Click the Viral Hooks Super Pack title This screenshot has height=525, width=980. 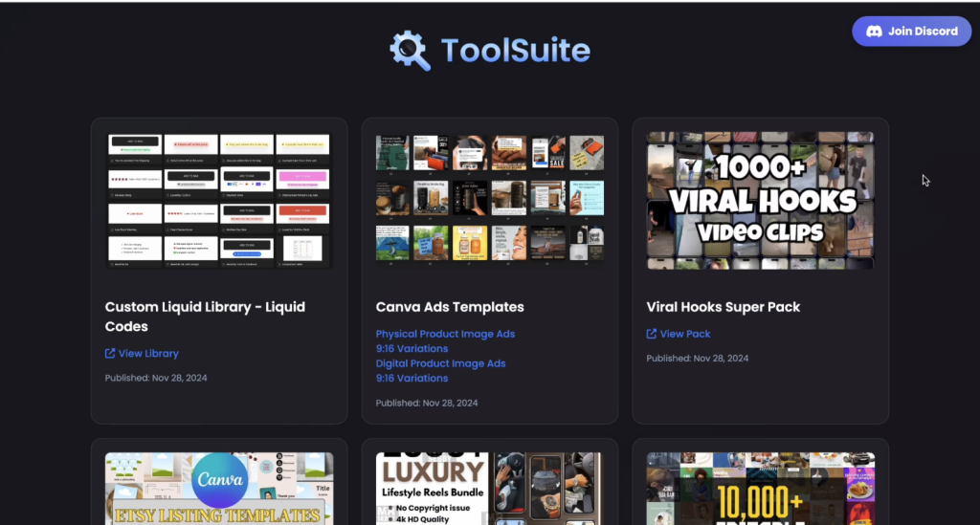tap(724, 307)
